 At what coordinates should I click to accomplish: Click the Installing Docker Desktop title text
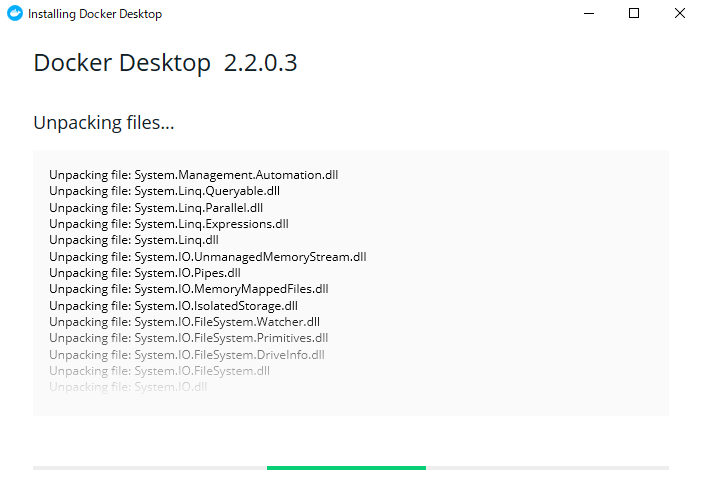pyautogui.click(x=95, y=14)
